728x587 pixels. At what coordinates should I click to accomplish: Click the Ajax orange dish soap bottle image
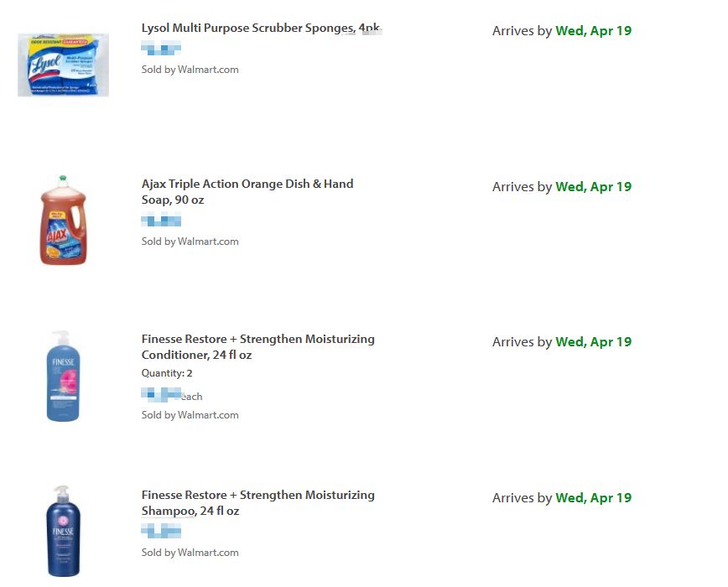point(63,221)
